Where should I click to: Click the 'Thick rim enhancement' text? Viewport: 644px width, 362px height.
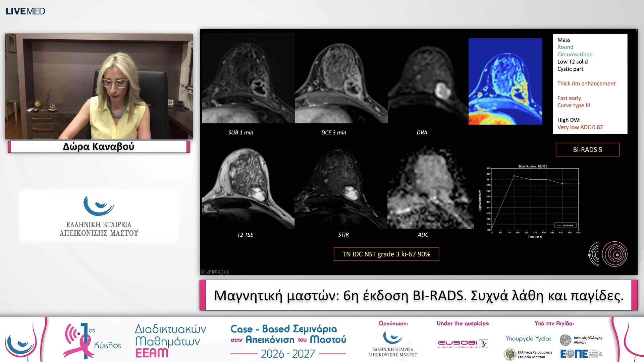pos(586,83)
